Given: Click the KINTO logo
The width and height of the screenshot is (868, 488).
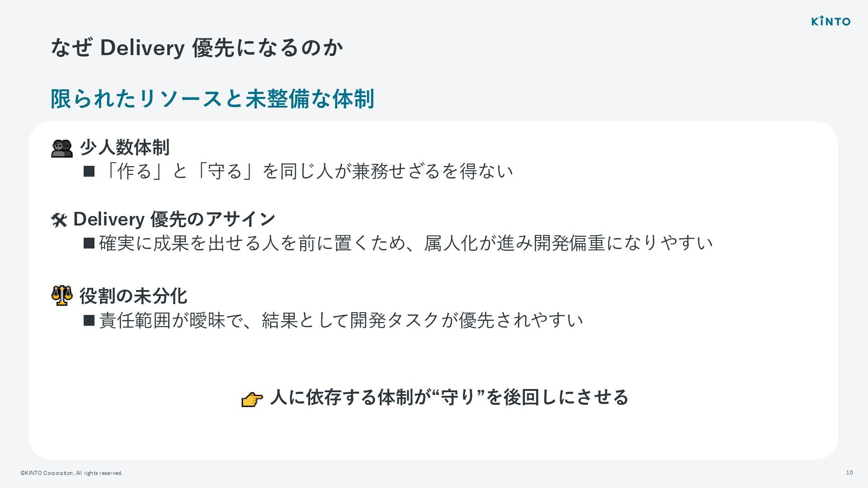Looking at the screenshot, I should pyautogui.click(x=830, y=21).
